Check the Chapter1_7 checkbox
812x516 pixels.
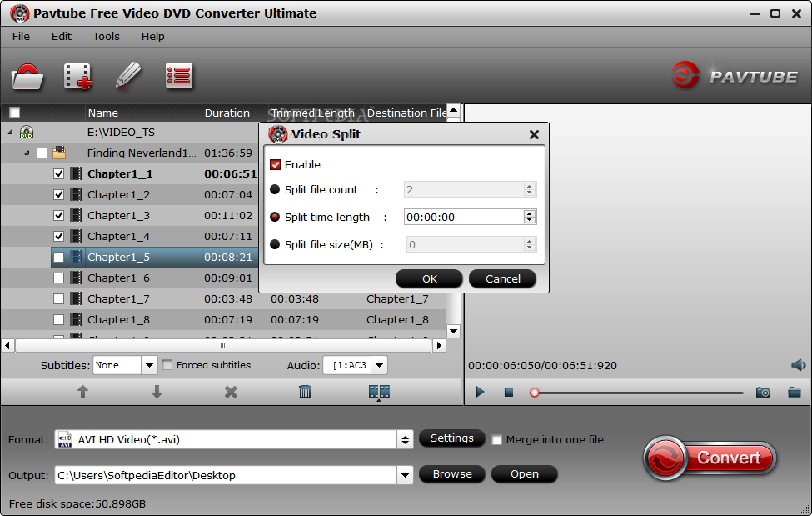(58, 298)
